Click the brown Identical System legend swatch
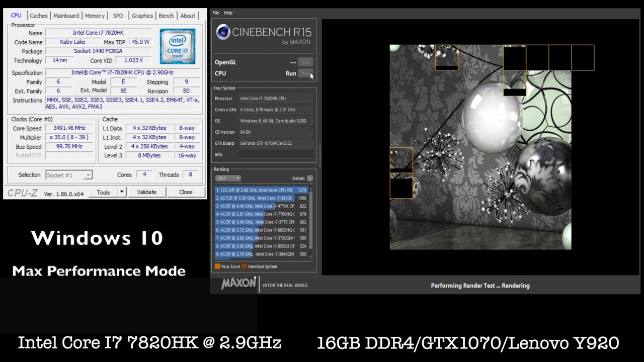Screen dimensions: 644x362 (244, 266)
